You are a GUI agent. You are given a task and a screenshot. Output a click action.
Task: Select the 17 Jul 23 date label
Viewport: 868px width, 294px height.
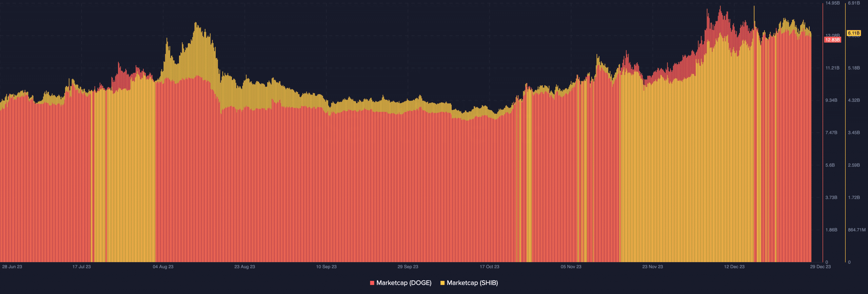coord(82,267)
